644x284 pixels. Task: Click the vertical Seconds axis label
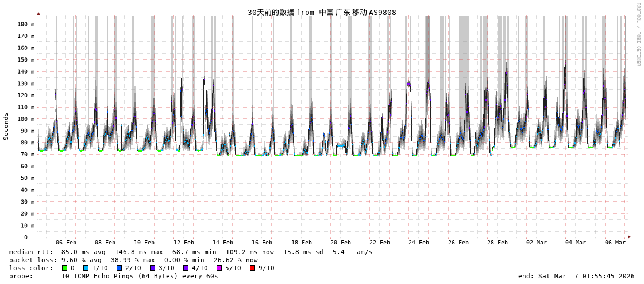click(6, 126)
